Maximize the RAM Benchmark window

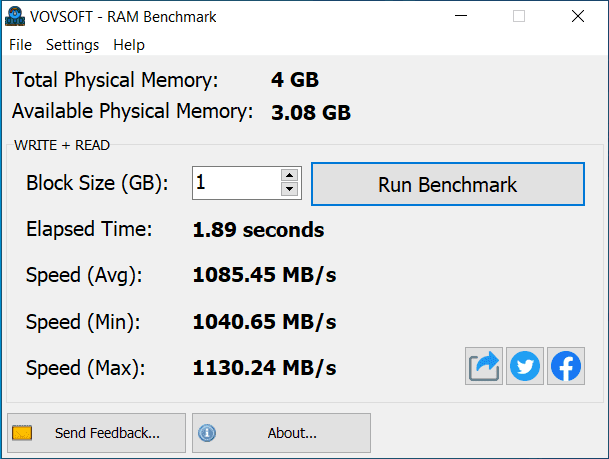coord(519,17)
